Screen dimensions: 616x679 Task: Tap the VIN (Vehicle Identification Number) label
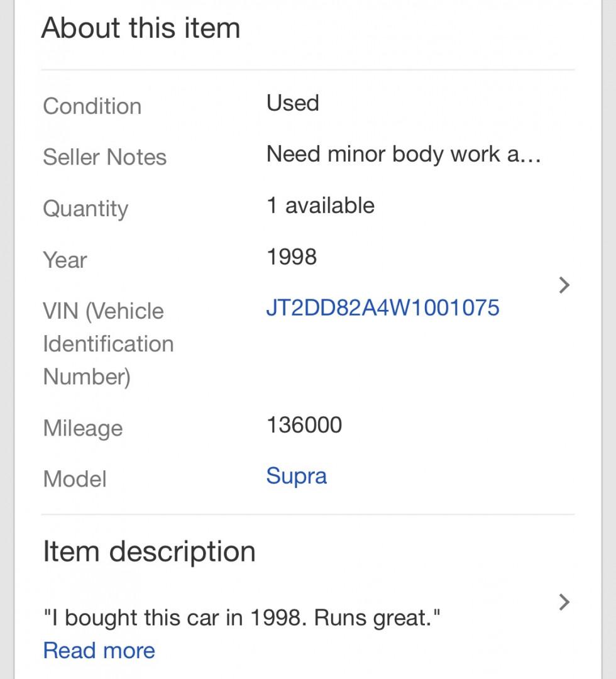pyautogui.click(x=107, y=344)
